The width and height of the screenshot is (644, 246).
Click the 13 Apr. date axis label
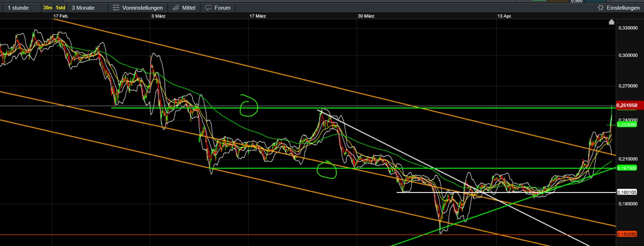[504, 16]
